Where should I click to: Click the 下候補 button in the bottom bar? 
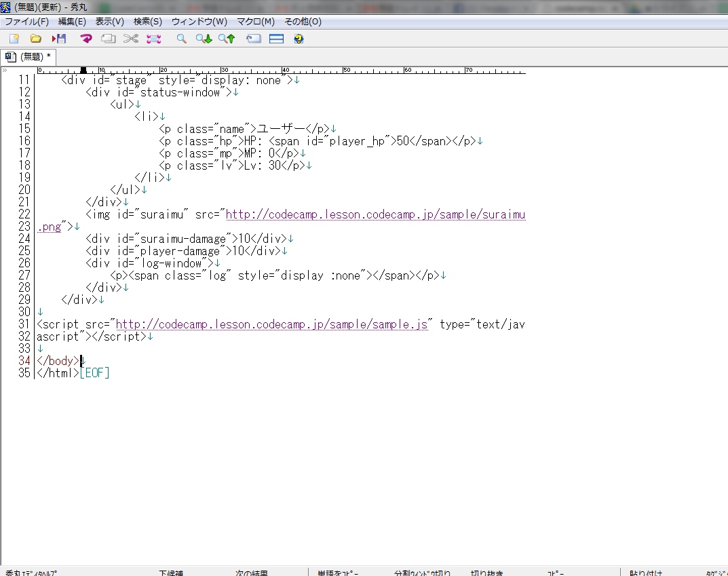tap(171, 573)
